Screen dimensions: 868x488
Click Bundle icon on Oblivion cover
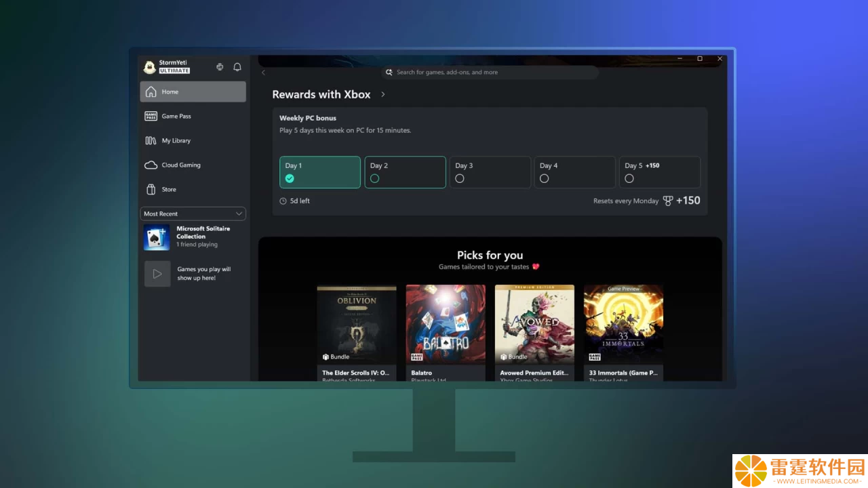[x=325, y=357]
